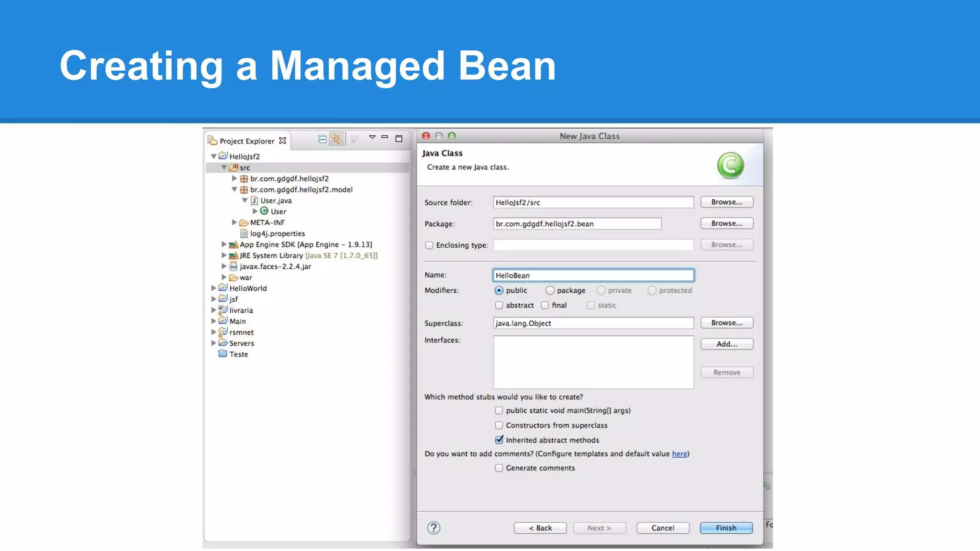Check the final modifier checkbox

[545, 305]
